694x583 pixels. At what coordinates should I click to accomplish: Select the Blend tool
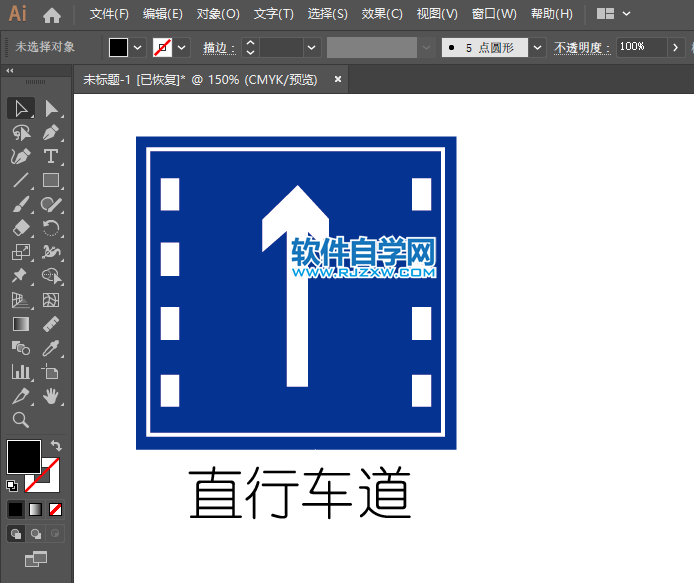click(20, 348)
